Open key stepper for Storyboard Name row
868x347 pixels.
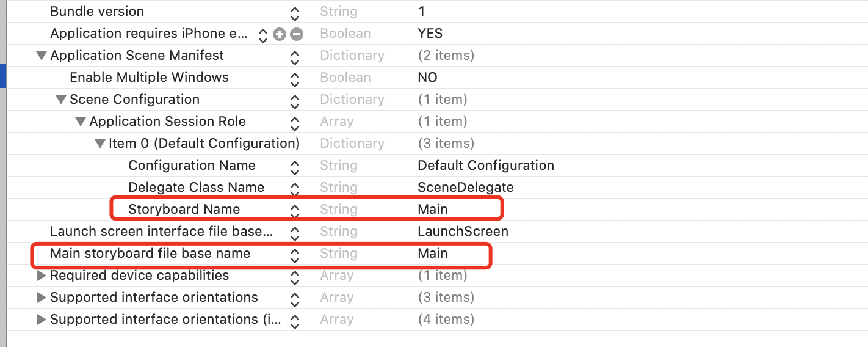(x=295, y=210)
